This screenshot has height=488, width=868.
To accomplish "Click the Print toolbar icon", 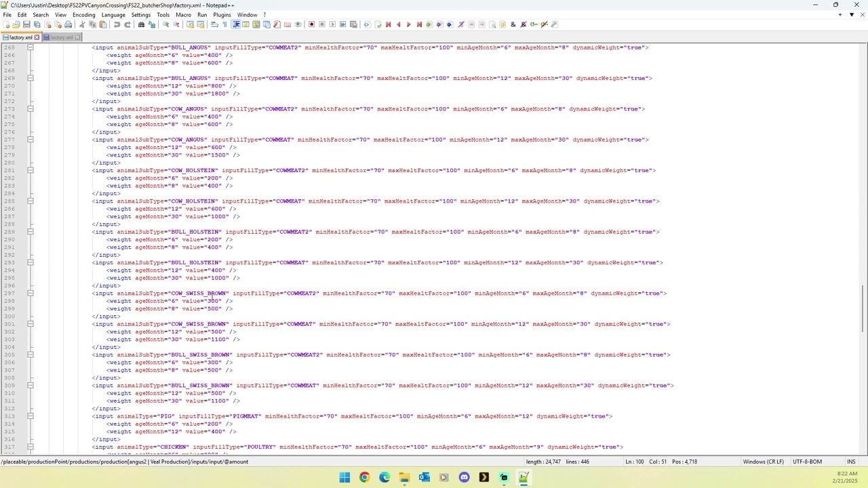I will (x=68, y=24).
